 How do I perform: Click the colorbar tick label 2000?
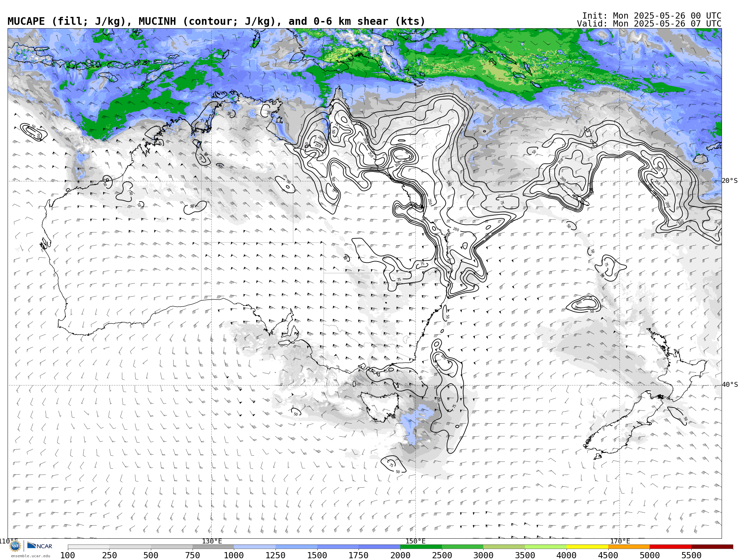pyautogui.click(x=400, y=555)
